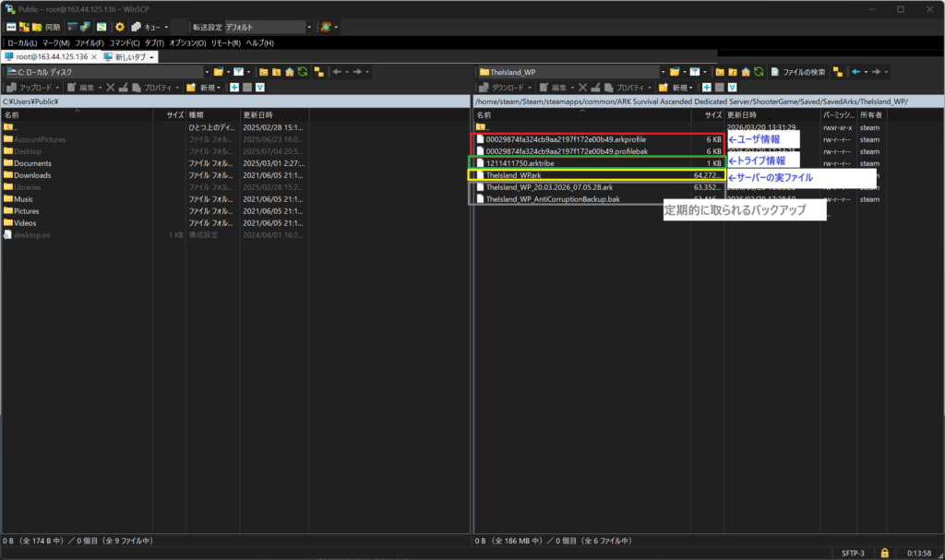Click the preferences gear icon in top toolbar
Screen dimensions: 945x560
click(x=120, y=28)
